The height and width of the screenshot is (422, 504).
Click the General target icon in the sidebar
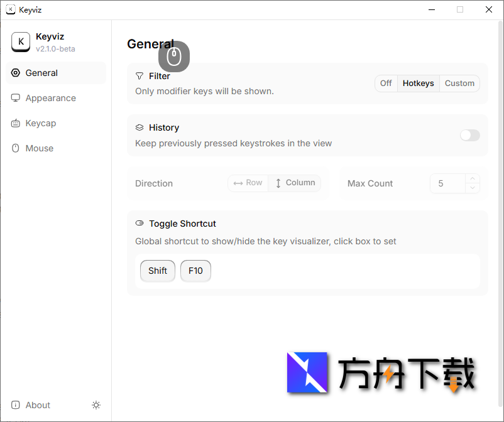coord(16,73)
